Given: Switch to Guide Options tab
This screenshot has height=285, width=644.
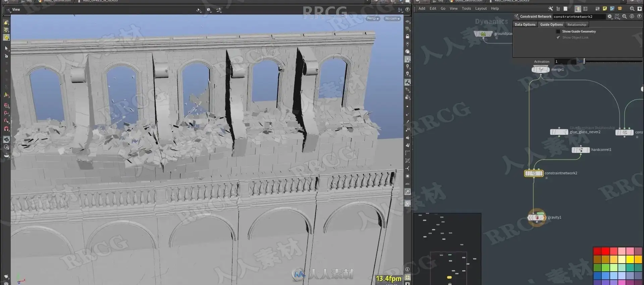Looking at the screenshot, I should (x=551, y=24).
